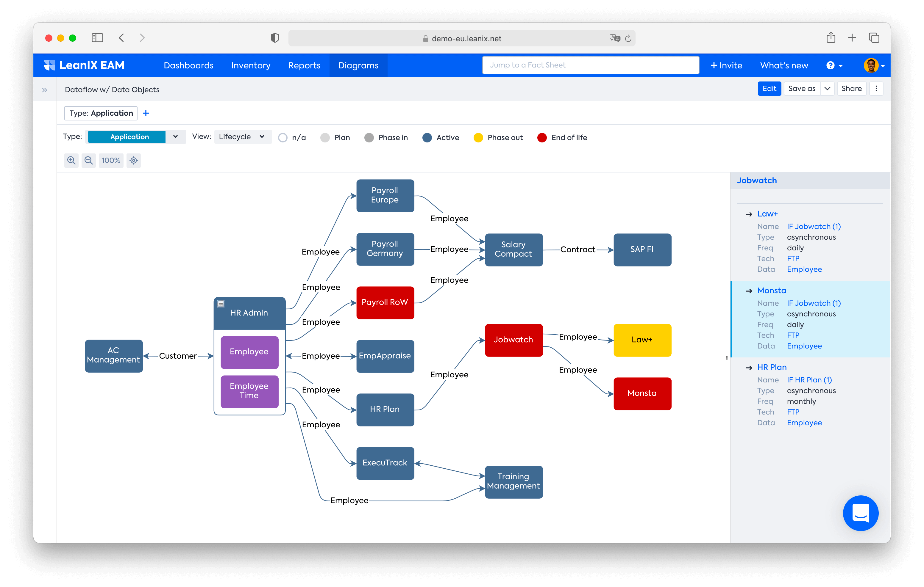924x587 pixels.
Task: Zoom out of the diagram
Action: click(x=89, y=160)
